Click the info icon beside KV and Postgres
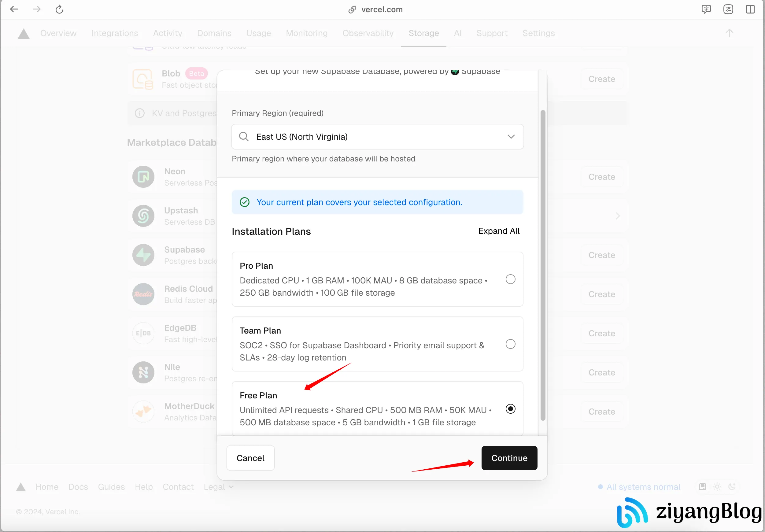765x532 pixels. point(140,113)
